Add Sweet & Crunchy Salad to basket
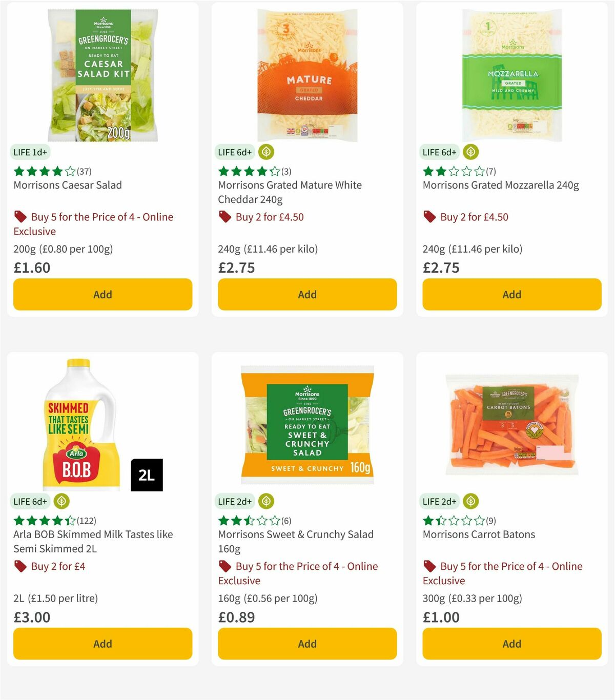 click(x=307, y=644)
